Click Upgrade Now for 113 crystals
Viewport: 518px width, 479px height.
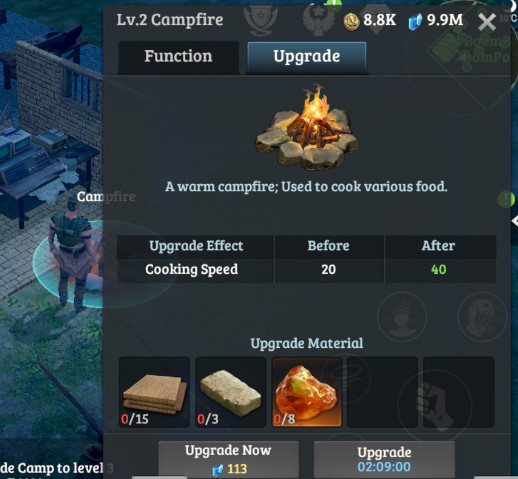point(228,460)
